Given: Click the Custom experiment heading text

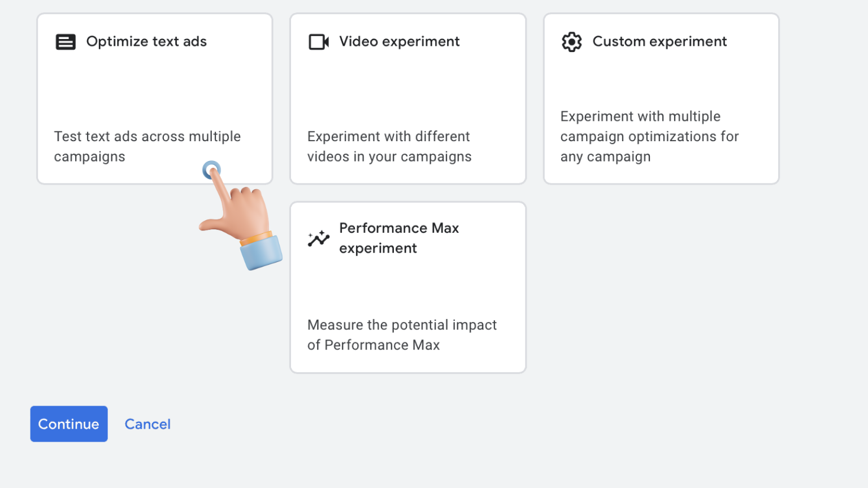Looking at the screenshot, I should click(659, 42).
